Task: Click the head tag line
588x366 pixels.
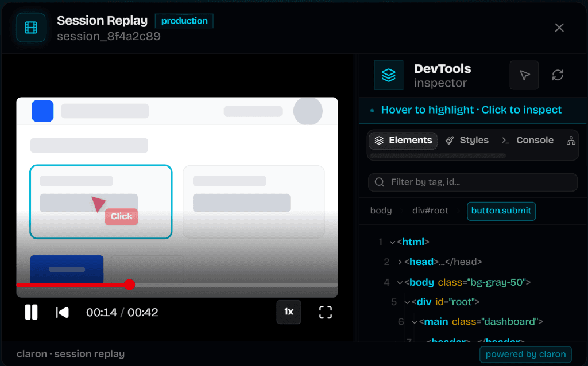Action: (443, 262)
